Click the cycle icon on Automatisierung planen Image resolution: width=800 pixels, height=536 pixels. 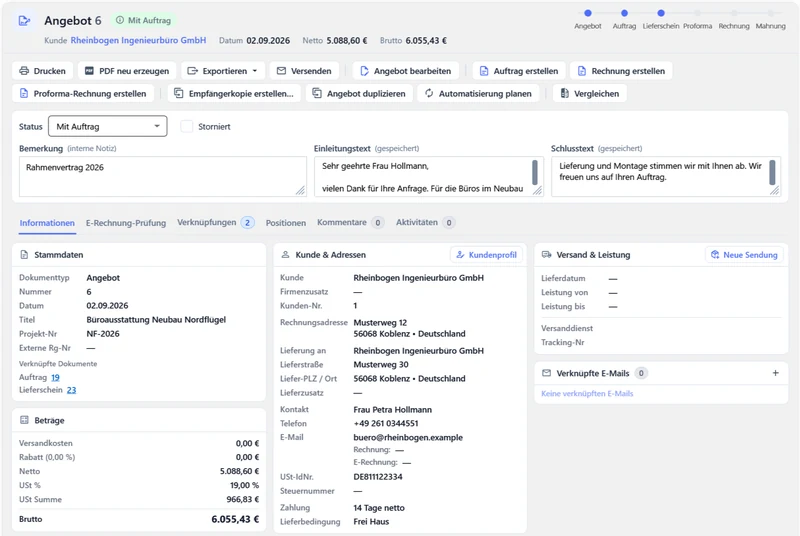click(429, 93)
